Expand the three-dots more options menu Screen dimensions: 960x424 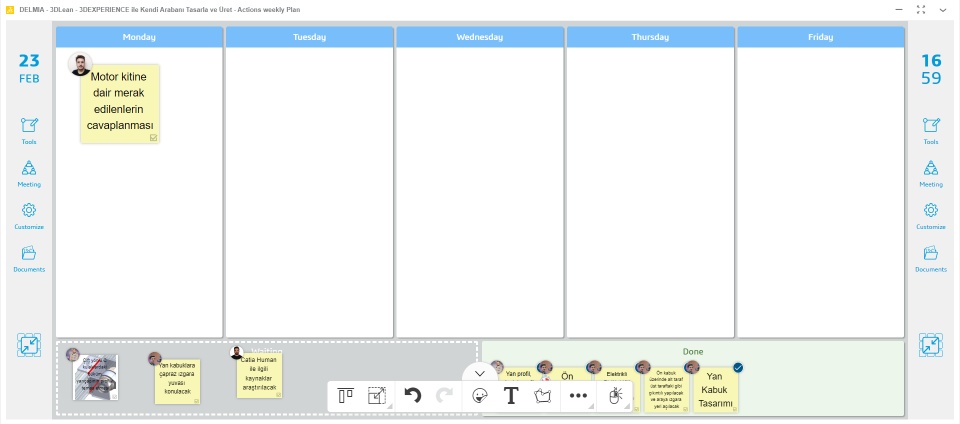578,395
